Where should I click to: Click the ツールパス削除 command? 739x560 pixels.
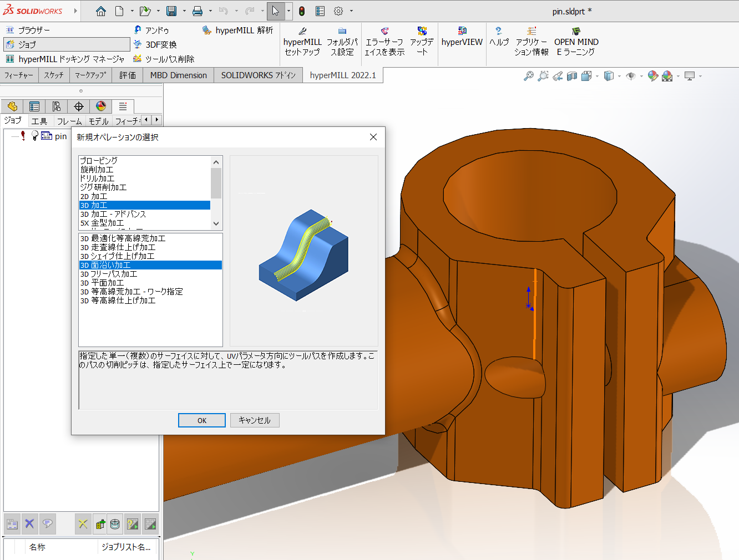(x=164, y=59)
